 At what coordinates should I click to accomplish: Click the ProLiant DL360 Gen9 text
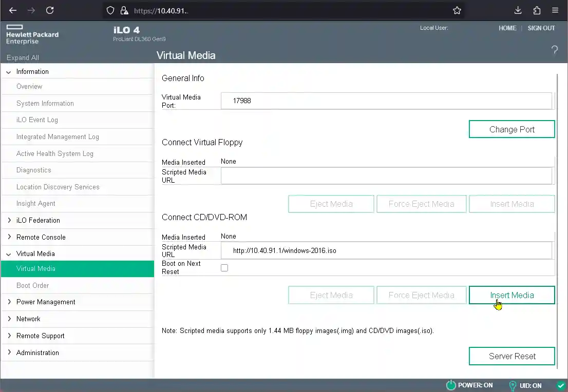pyautogui.click(x=139, y=39)
